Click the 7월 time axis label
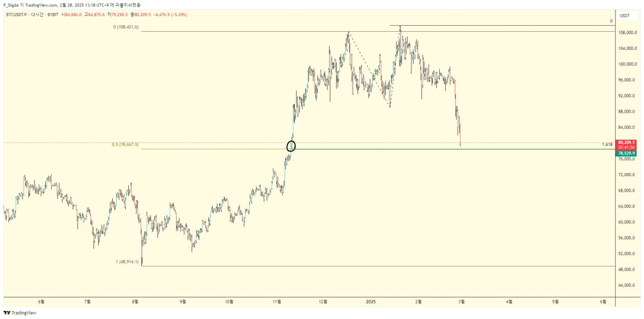This screenshot has width=644, height=319. (88, 302)
